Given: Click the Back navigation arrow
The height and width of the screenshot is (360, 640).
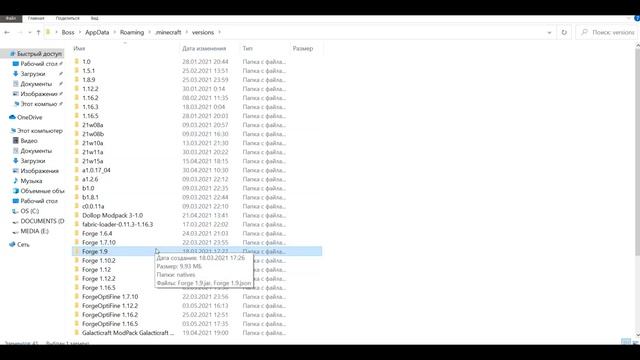Looking at the screenshot, I should [x=7, y=32].
